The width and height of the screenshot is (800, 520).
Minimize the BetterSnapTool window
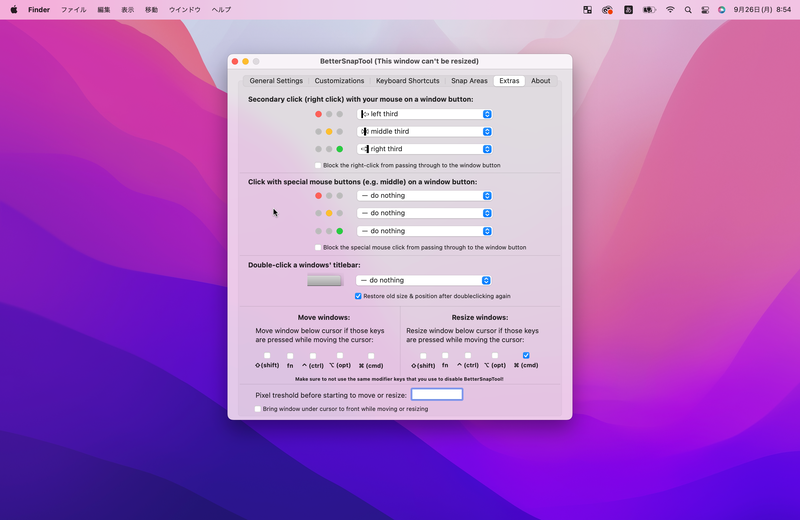click(x=245, y=61)
